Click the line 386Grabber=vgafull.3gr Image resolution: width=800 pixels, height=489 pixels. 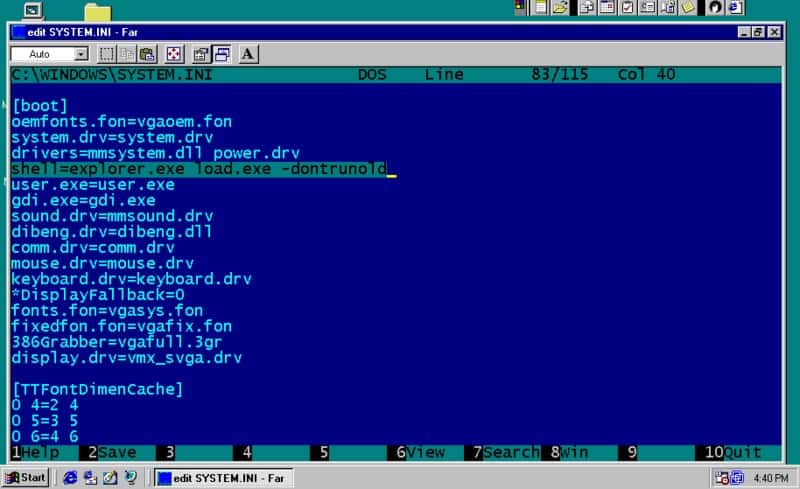[117, 342]
